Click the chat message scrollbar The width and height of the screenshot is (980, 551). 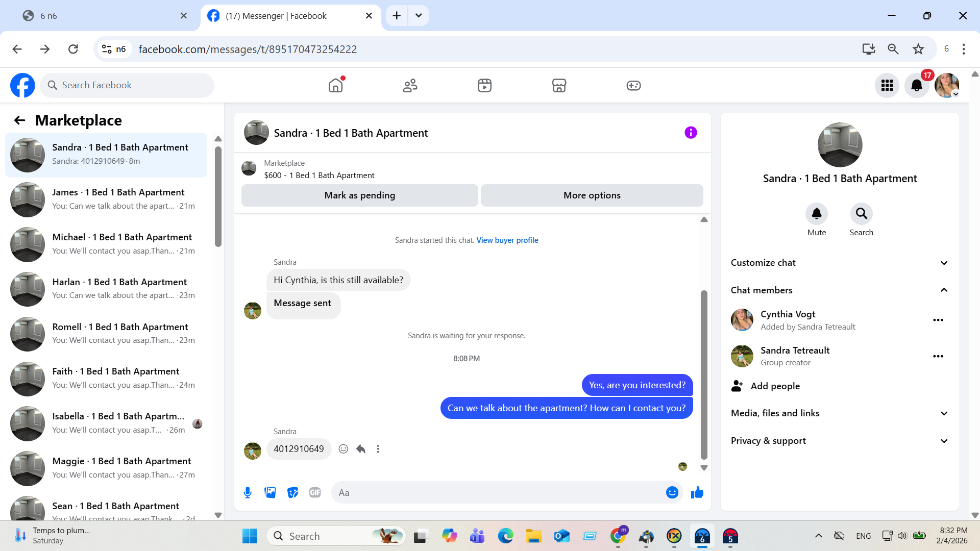click(x=704, y=375)
